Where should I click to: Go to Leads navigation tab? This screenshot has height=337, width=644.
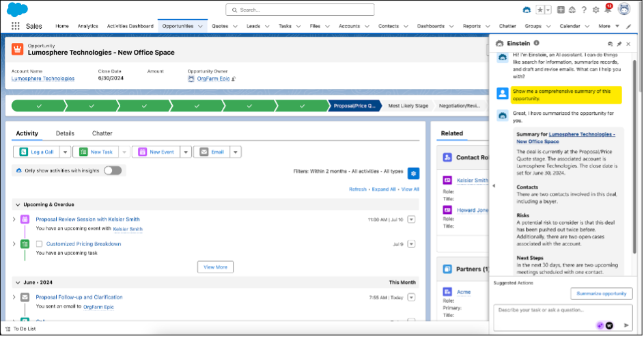pos(253,26)
